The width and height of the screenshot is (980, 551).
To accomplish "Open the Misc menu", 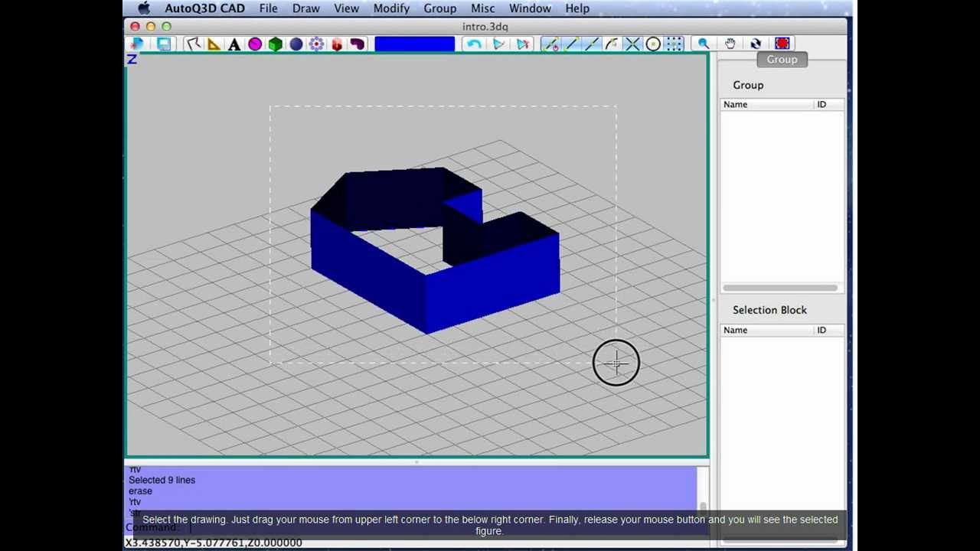I will click(482, 8).
